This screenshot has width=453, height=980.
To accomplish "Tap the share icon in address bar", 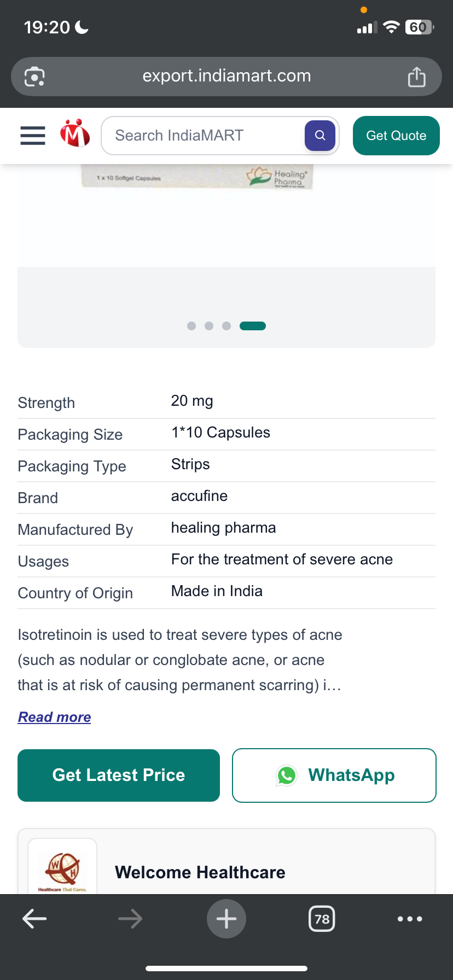I will point(416,77).
